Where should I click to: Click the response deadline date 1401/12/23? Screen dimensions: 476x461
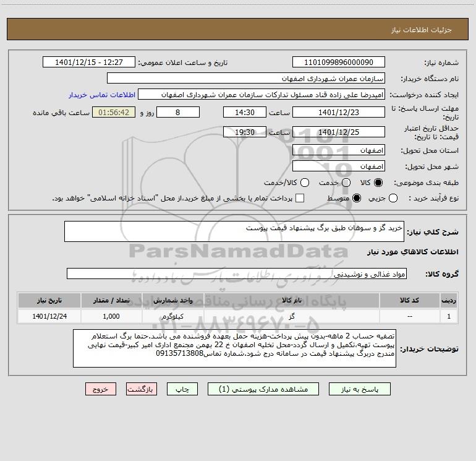(339, 112)
